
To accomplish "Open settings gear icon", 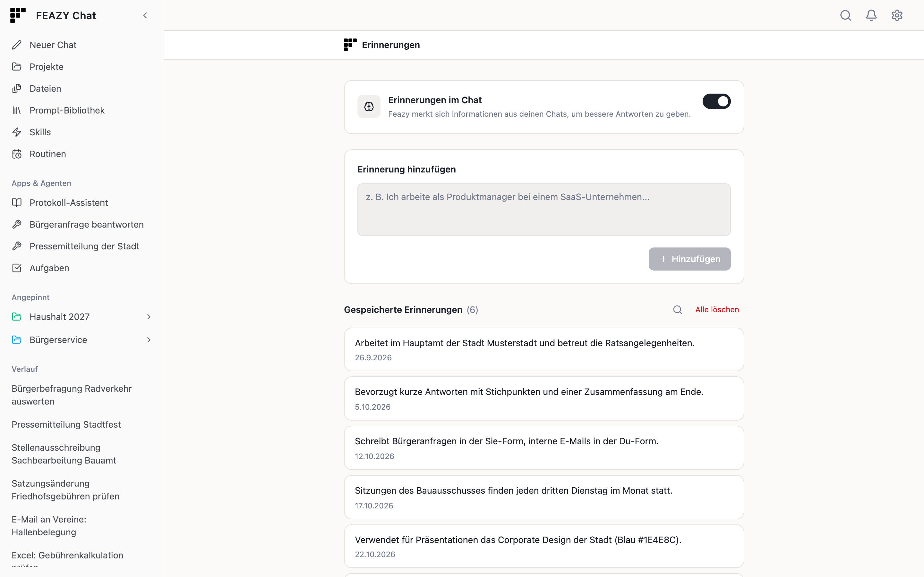I will pyautogui.click(x=896, y=15).
